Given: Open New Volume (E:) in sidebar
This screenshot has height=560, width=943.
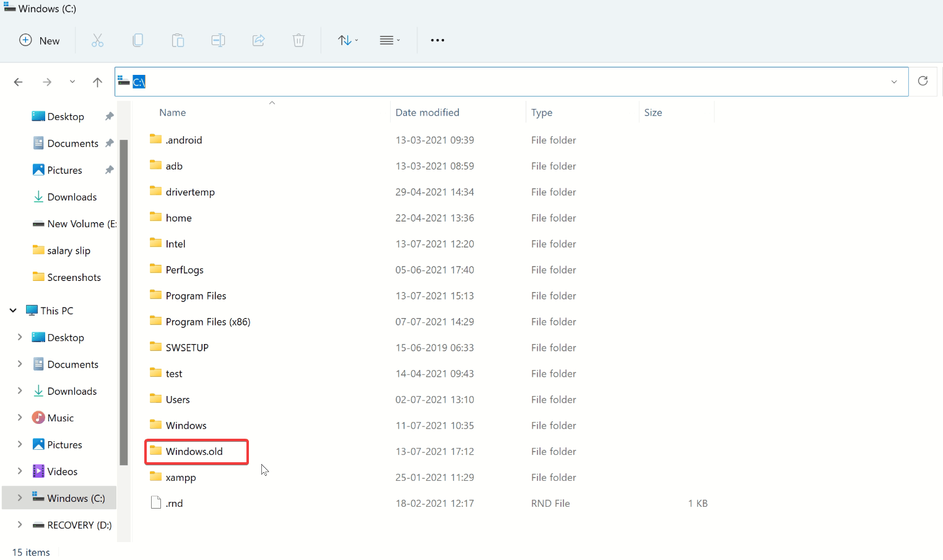Looking at the screenshot, I should click(x=81, y=223).
